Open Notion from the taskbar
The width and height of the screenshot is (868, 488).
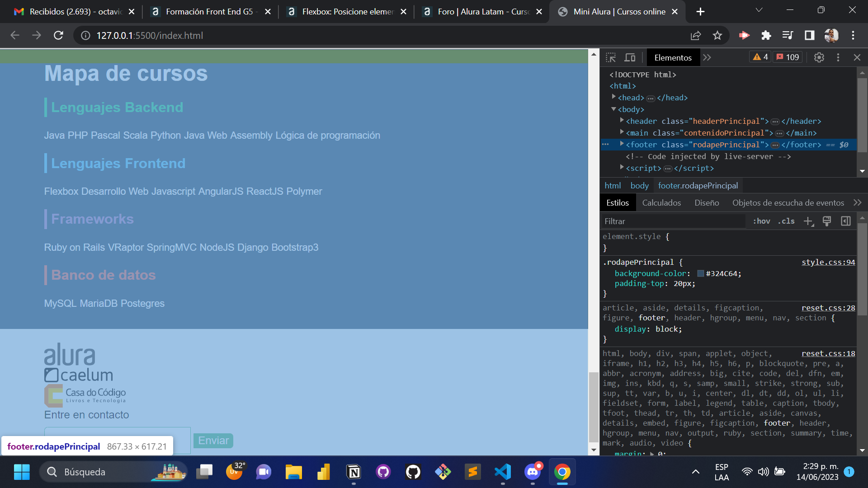354,472
